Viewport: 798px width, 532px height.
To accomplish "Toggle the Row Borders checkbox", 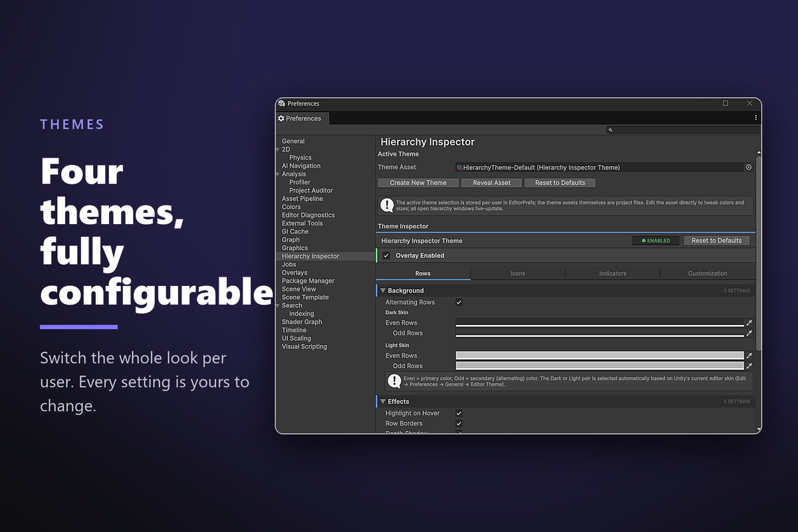I will pos(459,424).
